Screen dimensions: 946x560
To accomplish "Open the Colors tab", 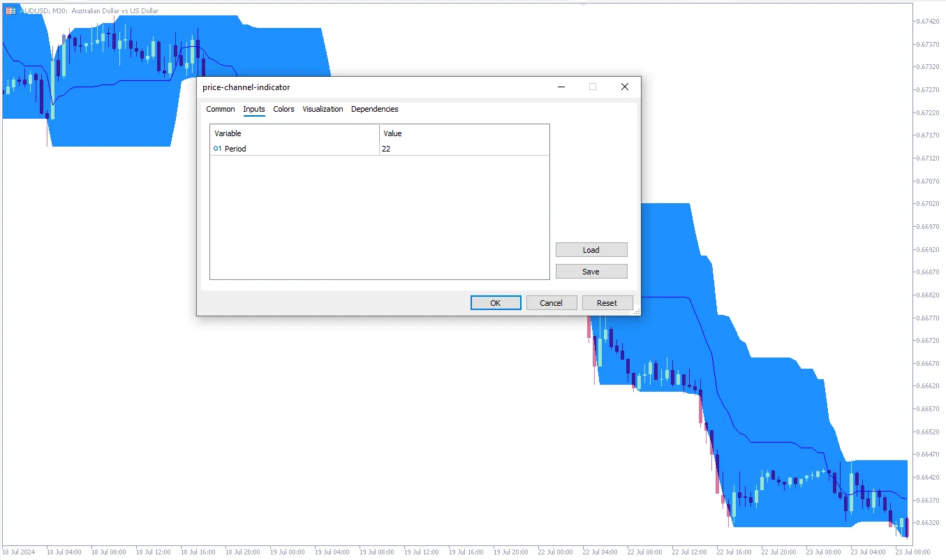I will pyautogui.click(x=283, y=110).
